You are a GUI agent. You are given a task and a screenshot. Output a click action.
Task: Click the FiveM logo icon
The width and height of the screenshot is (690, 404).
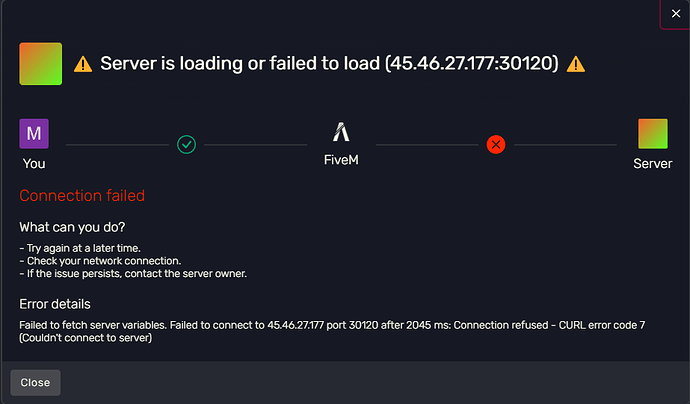pos(341,132)
